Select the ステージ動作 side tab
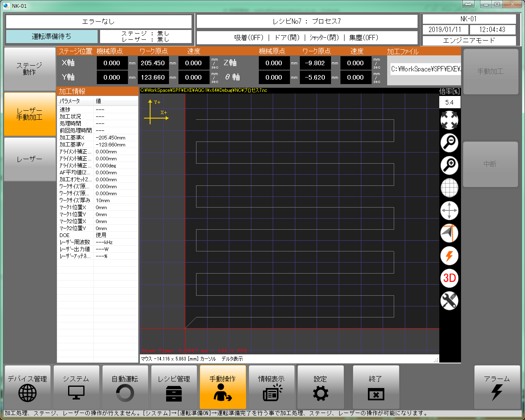 30,69
